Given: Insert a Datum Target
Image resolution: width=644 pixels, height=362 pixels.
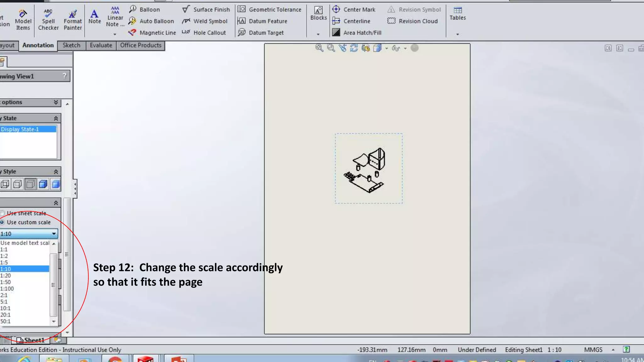Looking at the screenshot, I should pyautogui.click(x=261, y=33).
